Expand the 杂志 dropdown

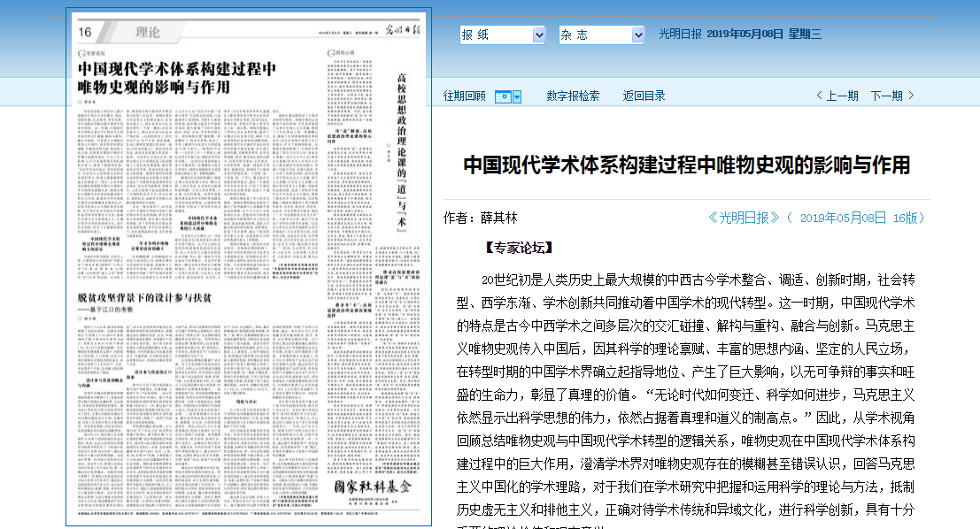point(638,34)
